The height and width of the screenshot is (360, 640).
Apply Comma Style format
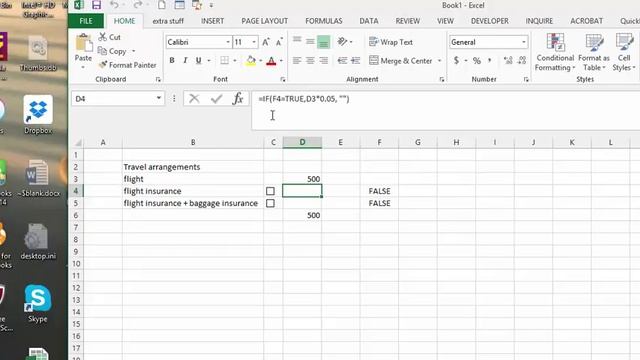click(x=489, y=60)
